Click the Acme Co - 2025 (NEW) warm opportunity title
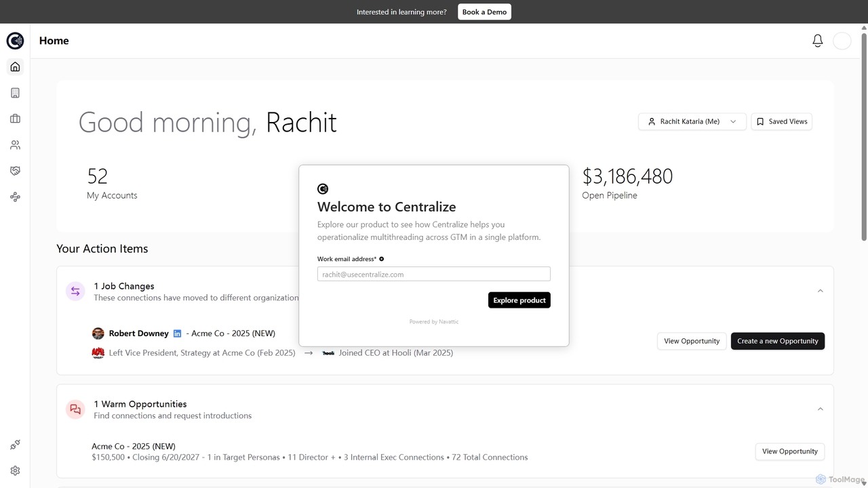Image resolution: width=868 pixels, height=488 pixels. (x=134, y=446)
